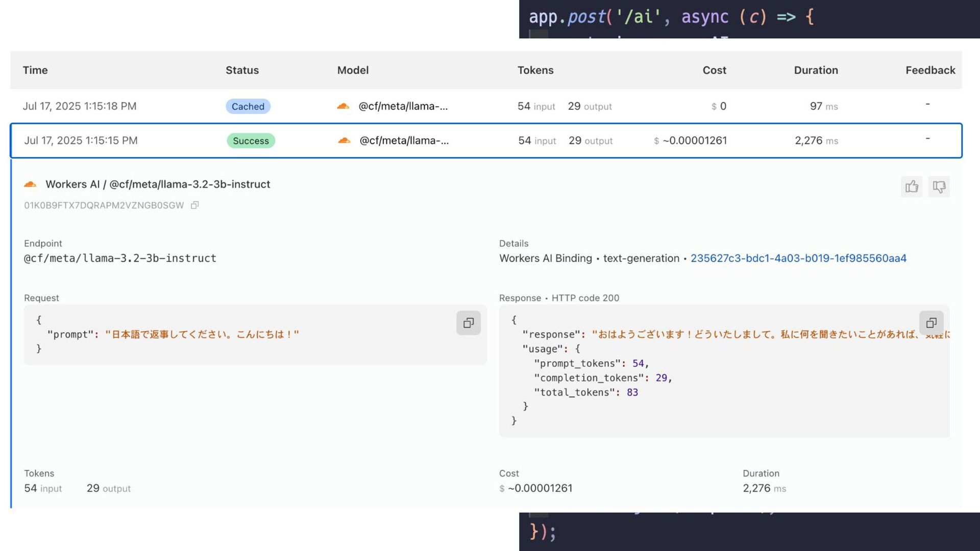Viewport: 980px width, 551px height.
Task: Click the '97 ms' duration cell
Action: point(824,106)
